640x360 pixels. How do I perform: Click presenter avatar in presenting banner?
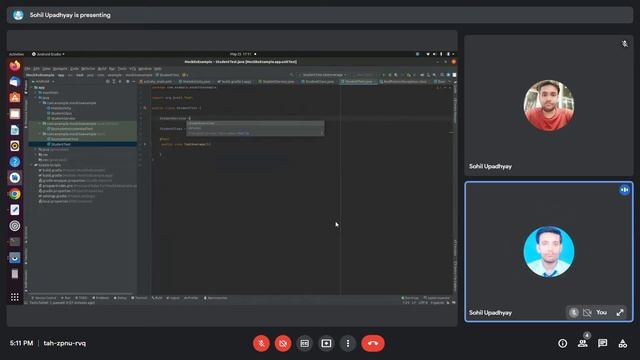pos(18,15)
